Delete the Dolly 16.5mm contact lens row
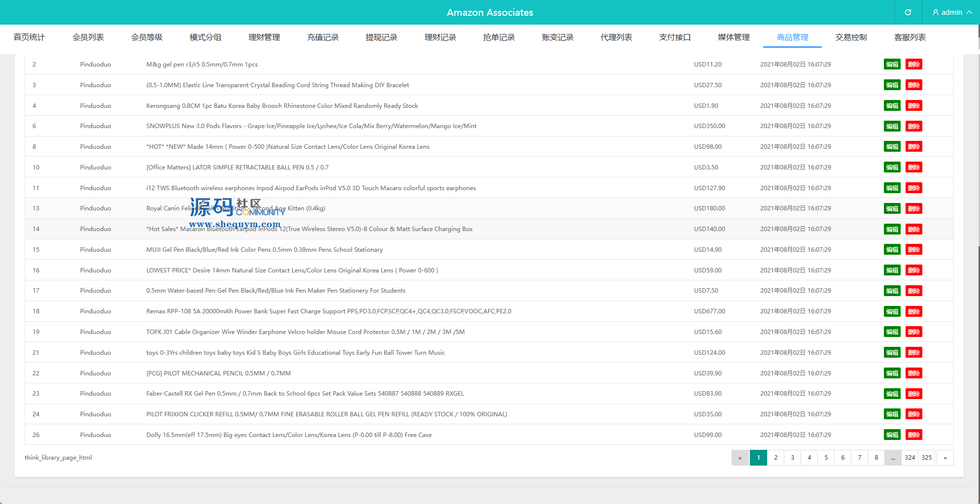The width and height of the screenshot is (980, 504). click(x=913, y=435)
